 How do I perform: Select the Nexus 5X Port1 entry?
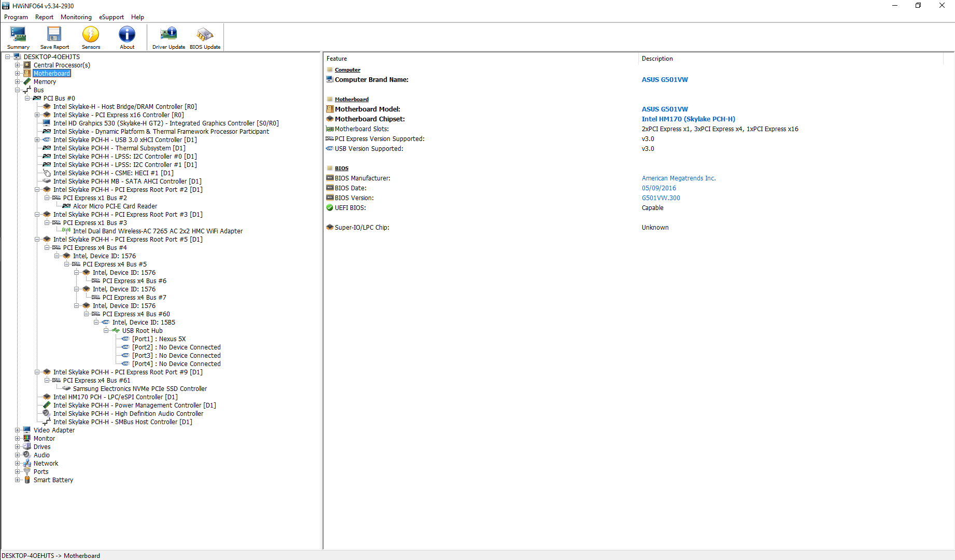point(159,339)
